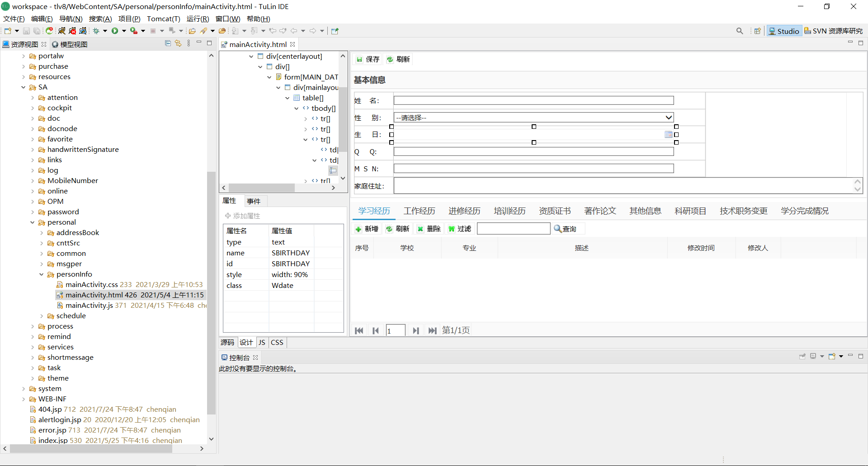Go to next page in pager
This screenshot has height=466, width=868.
pyautogui.click(x=416, y=330)
